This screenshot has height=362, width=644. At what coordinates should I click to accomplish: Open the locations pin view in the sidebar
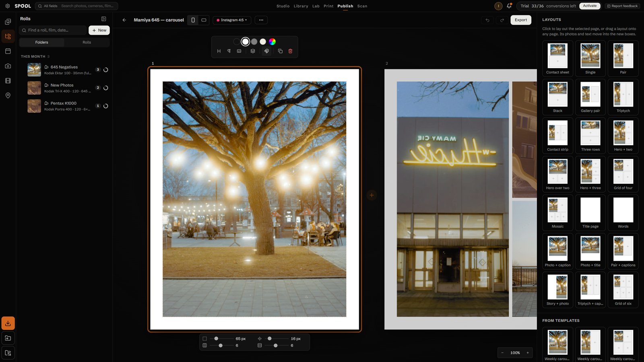(8, 95)
